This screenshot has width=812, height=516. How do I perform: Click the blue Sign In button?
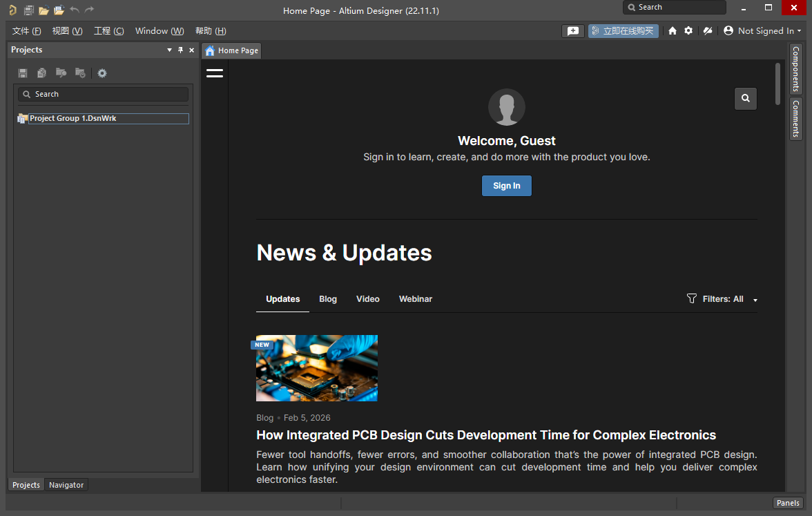[507, 186]
